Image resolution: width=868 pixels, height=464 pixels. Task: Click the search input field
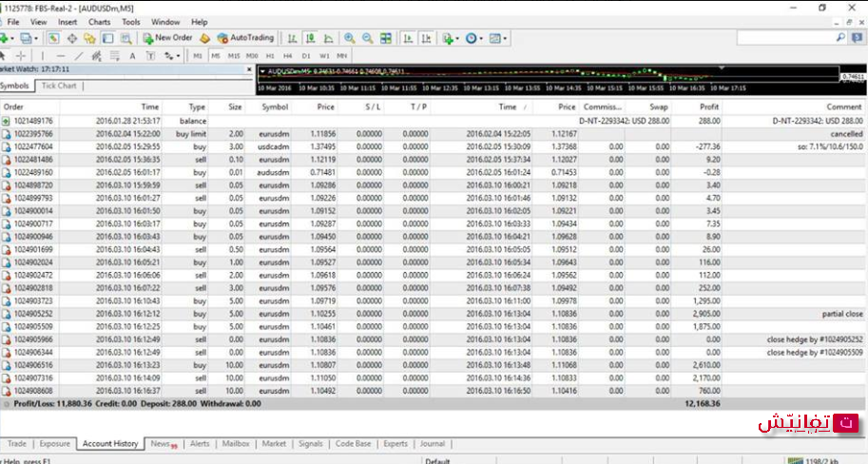pyautogui.click(x=785, y=38)
